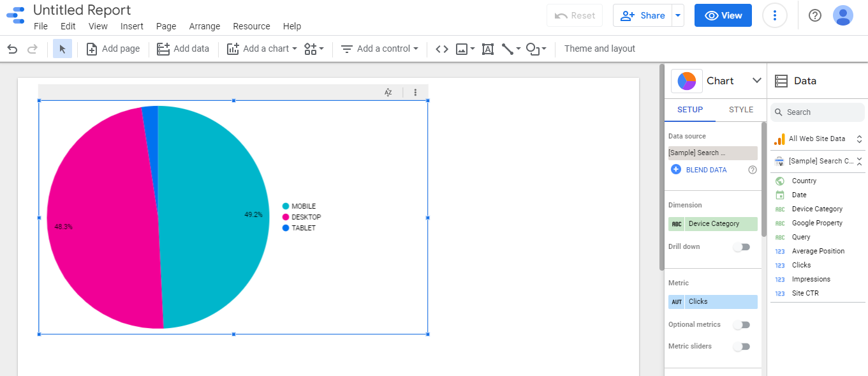Open the shape tool dropdown arrow
This screenshot has height=376, width=868.
coord(544,49)
